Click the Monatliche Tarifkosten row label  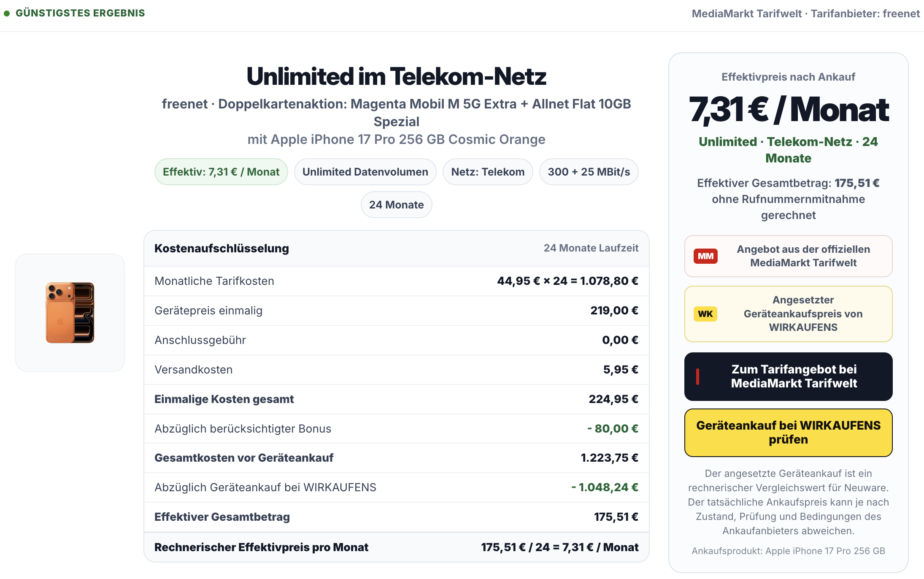point(214,281)
